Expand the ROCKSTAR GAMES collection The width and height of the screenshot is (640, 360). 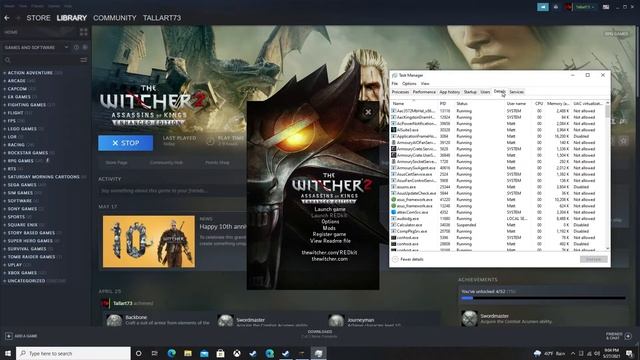pyautogui.click(x=4, y=153)
